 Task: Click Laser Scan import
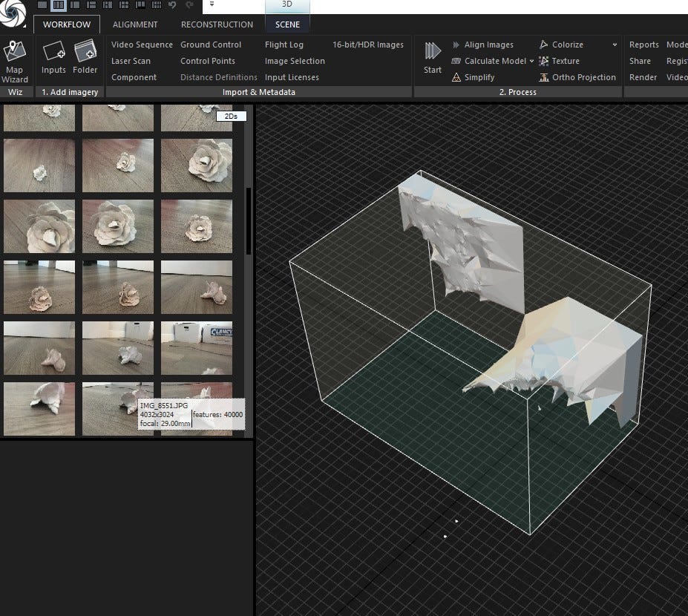[131, 61]
